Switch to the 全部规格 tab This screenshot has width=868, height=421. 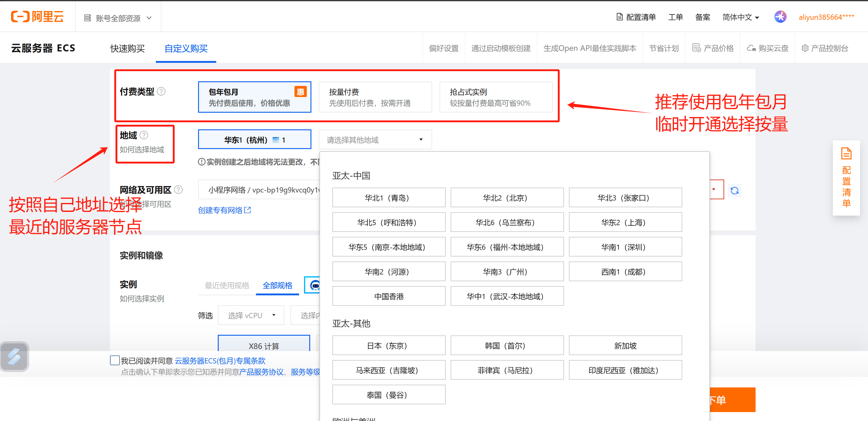point(277,285)
